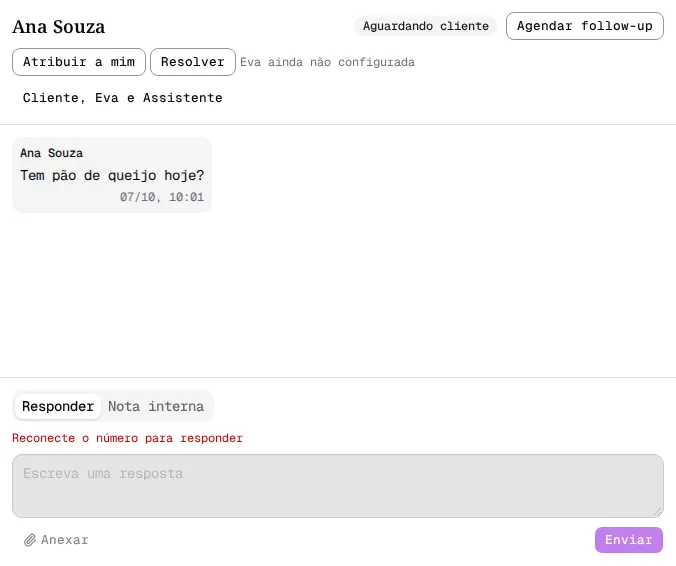
Task: Click the Eva ainda não configurada notice
Action: (x=328, y=63)
